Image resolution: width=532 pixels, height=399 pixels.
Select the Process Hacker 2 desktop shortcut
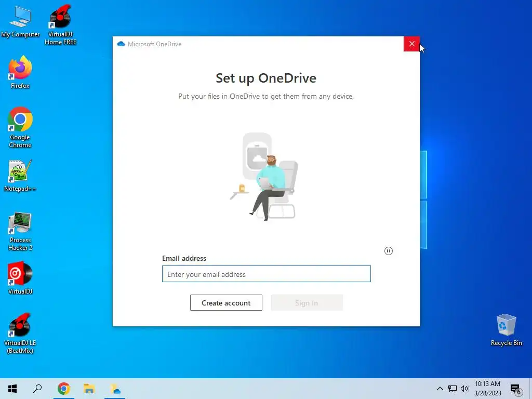[20, 231]
